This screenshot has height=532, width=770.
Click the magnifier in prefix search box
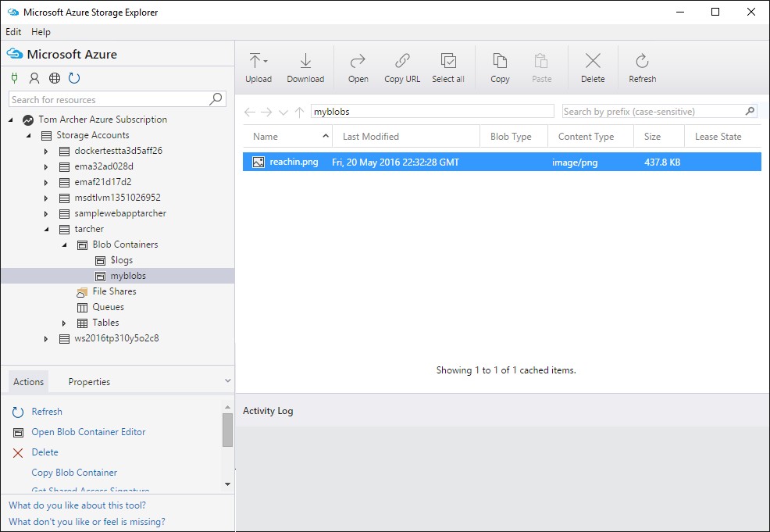750,111
